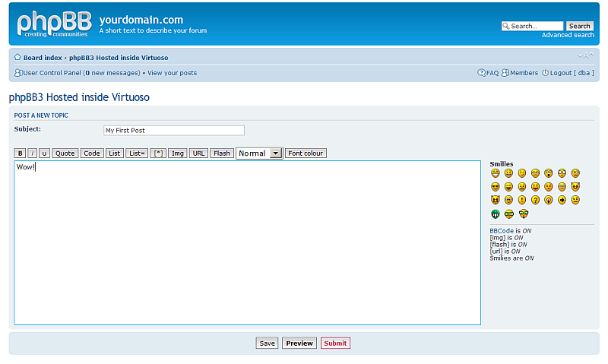Insert the exclamation mark smiley
Viewport: 608px width, 364px height.
(x=522, y=201)
